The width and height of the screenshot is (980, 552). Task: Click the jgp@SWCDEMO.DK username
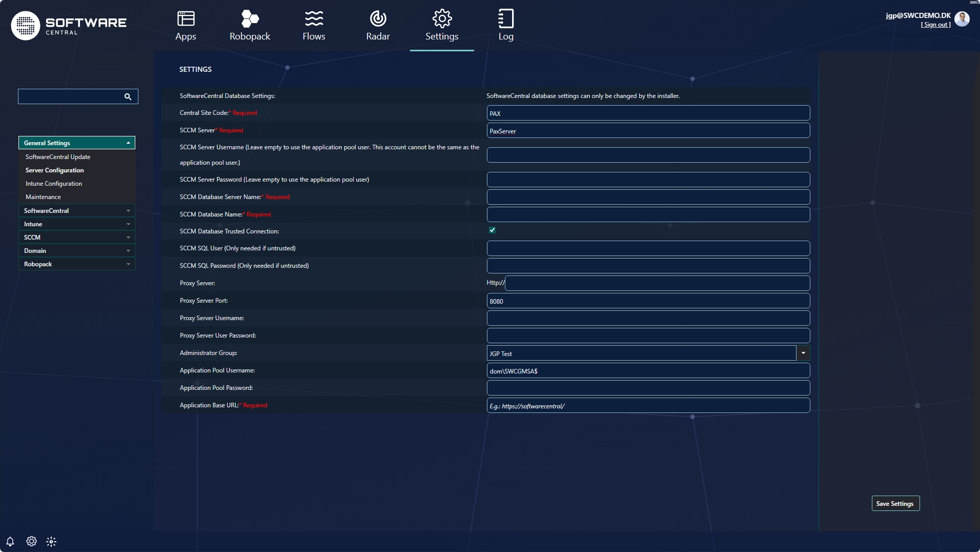(x=918, y=15)
